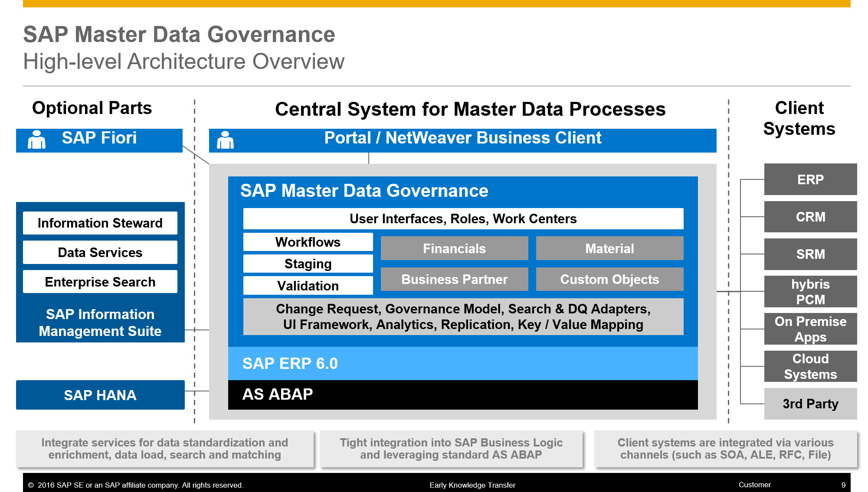Select the Data Services box
The image size is (868, 492).
(100, 252)
